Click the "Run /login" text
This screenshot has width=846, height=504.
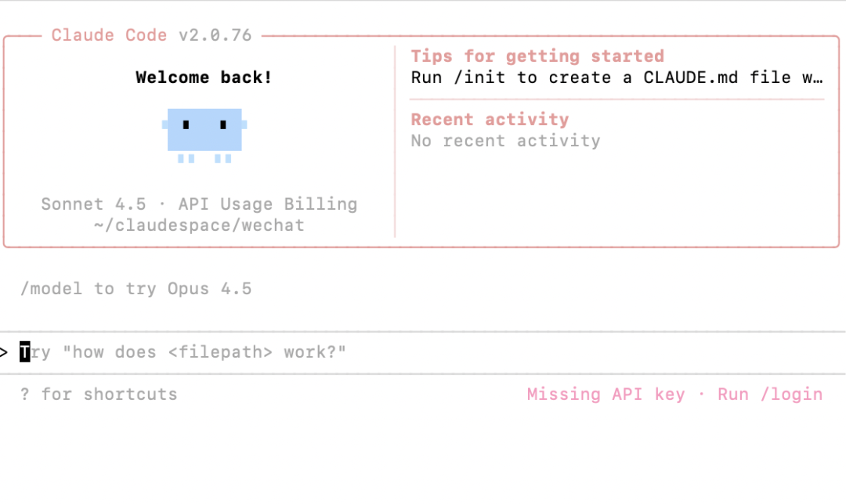coord(770,394)
